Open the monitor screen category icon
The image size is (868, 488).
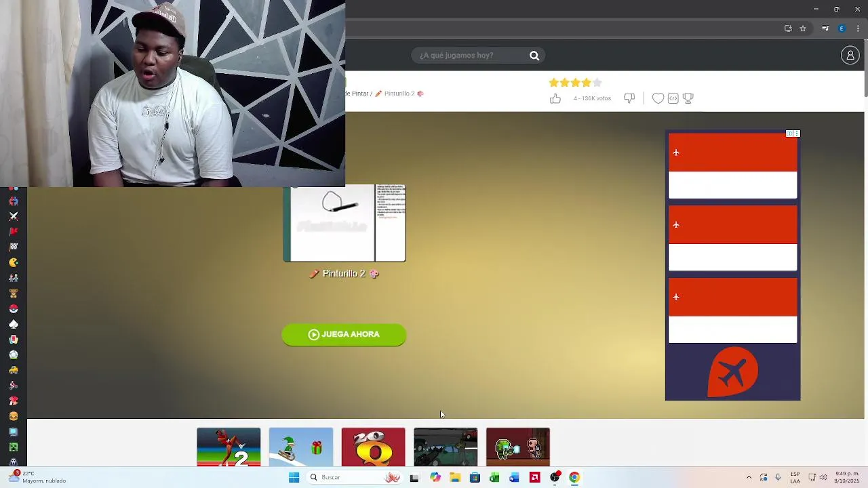tap(14, 432)
